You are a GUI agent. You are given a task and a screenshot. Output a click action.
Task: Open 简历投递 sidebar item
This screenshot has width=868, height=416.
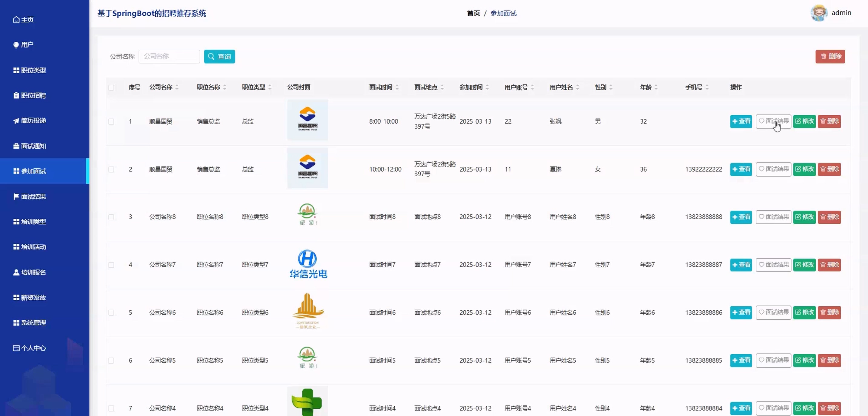point(33,121)
